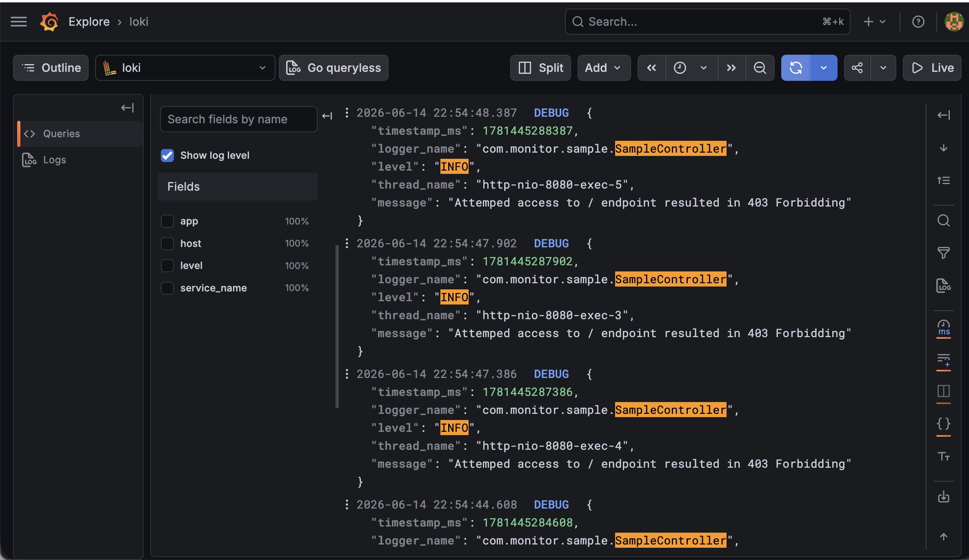Toggle log sort order
The height and width of the screenshot is (560, 969).
pyautogui.click(x=943, y=180)
